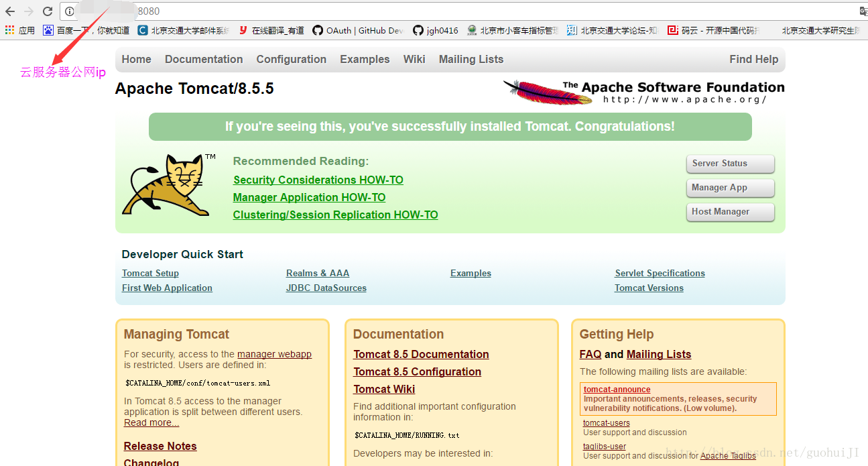Click the site info icon in address bar
Viewport: 868px width, 466px height.
(x=69, y=11)
